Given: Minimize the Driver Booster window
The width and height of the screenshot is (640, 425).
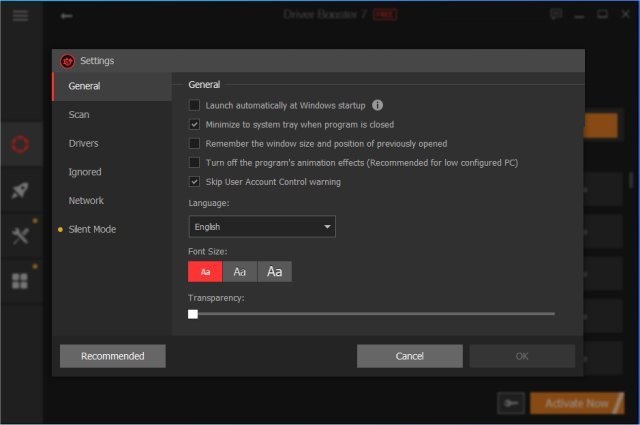Looking at the screenshot, I should (x=579, y=16).
